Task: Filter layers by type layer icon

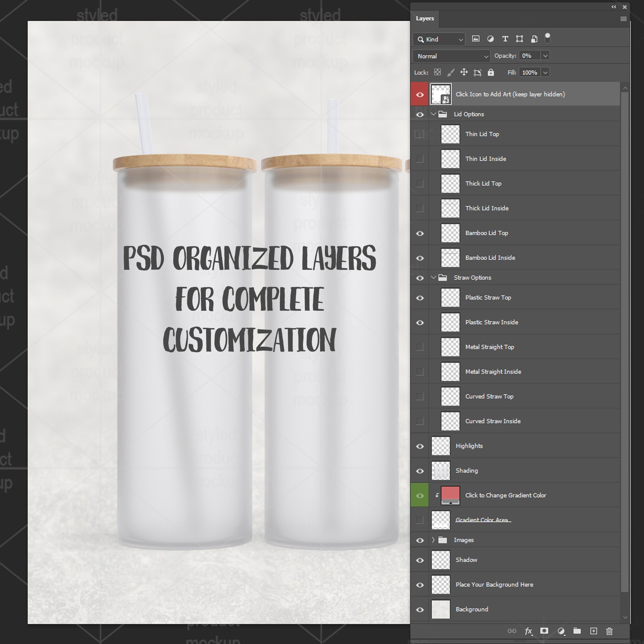Action: [505, 39]
